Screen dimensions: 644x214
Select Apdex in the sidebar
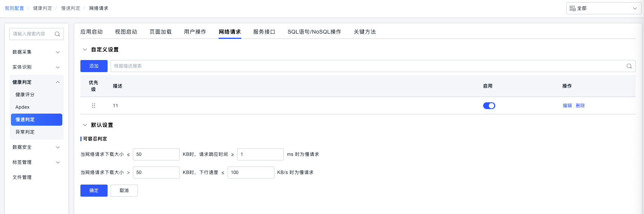[23, 107]
